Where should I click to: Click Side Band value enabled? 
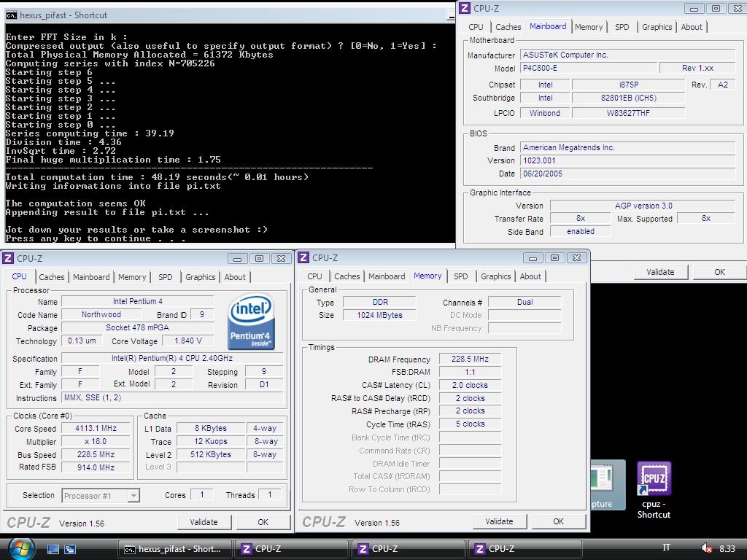tap(580, 231)
